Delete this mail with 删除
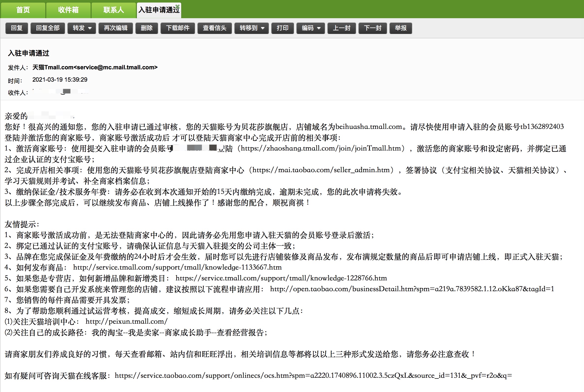This screenshot has height=392, width=584. click(147, 28)
